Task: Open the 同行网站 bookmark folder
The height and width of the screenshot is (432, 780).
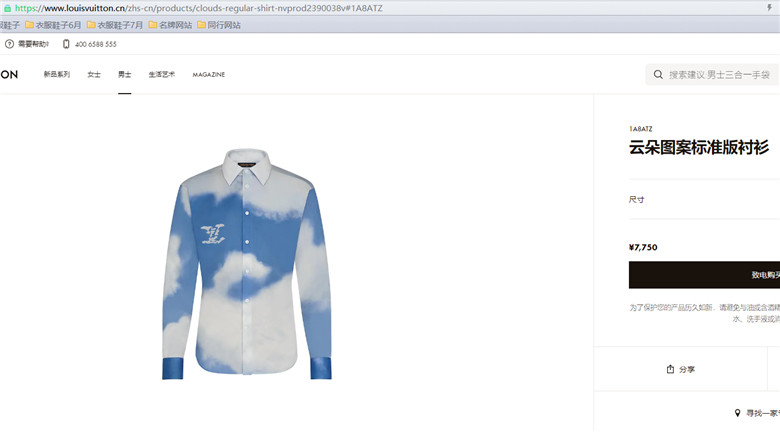Action: tap(219, 25)
